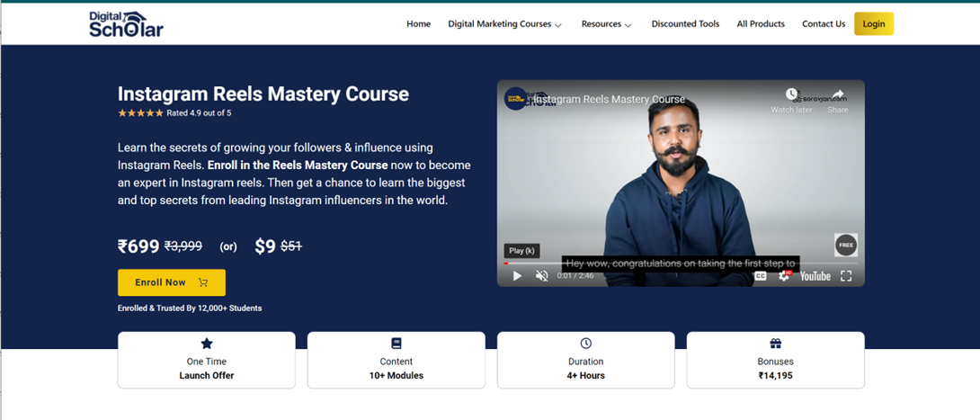Go to the Home menu item

[x=419, y=23]
